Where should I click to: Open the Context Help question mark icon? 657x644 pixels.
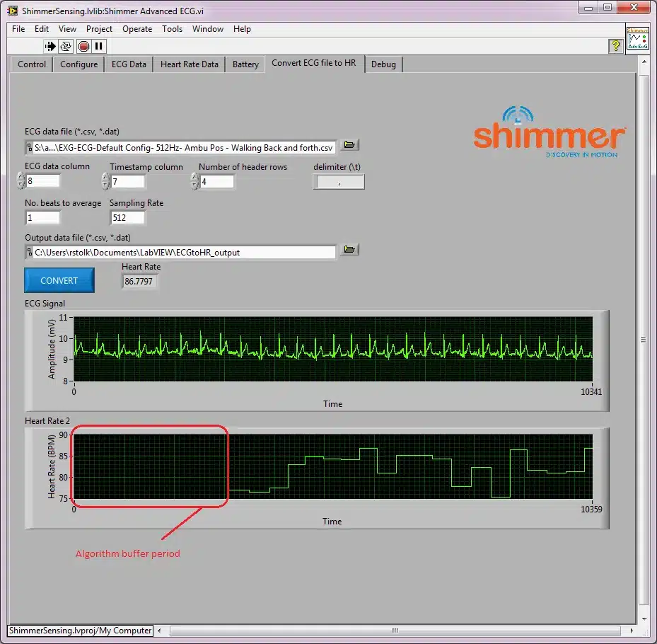tap(615, 46)
